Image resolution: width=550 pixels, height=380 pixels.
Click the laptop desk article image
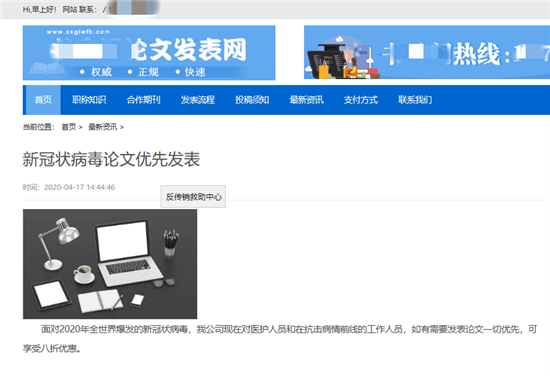point(110,264)
